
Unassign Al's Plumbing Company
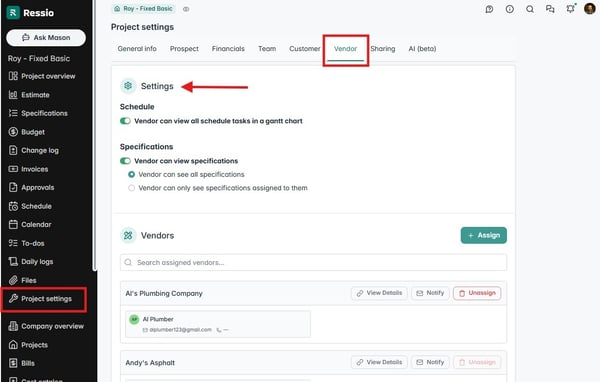point(477,293)
